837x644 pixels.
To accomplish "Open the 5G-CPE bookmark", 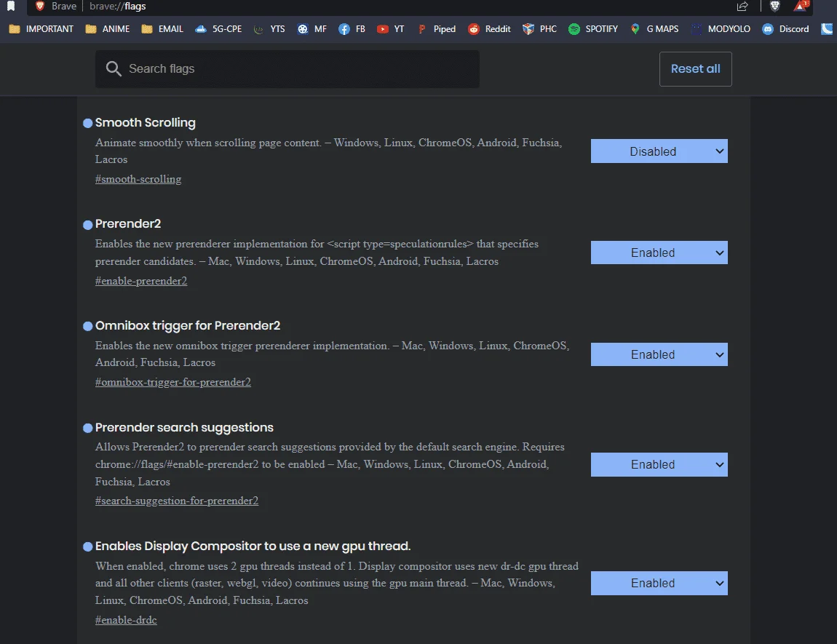I will click(218, 29).
